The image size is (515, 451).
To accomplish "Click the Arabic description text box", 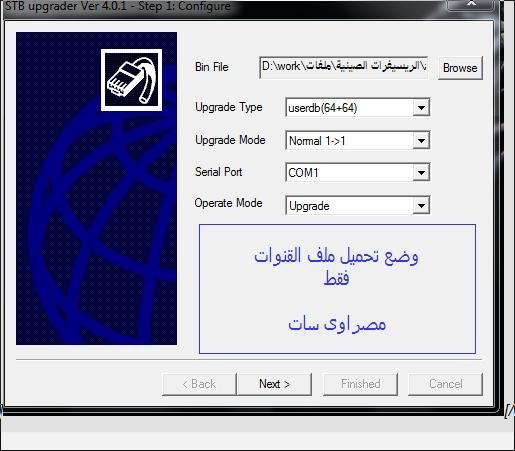I will point(337,289).
